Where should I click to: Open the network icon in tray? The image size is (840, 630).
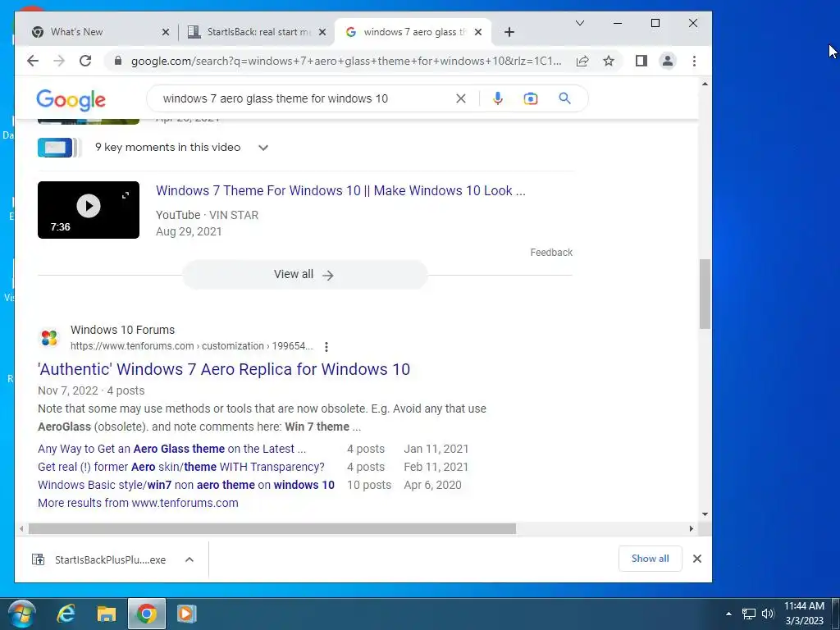coord(748,614)
